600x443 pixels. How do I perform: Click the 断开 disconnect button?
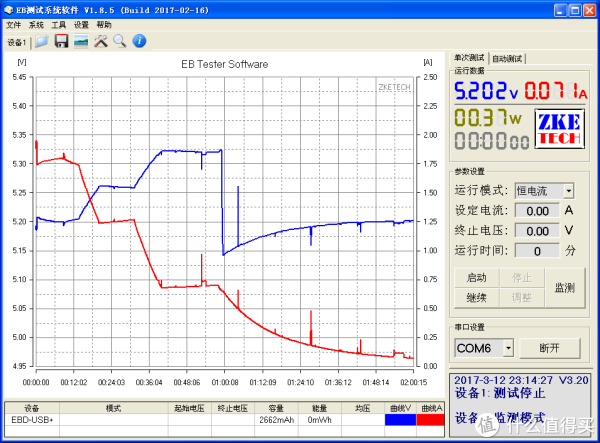point(549,348)
